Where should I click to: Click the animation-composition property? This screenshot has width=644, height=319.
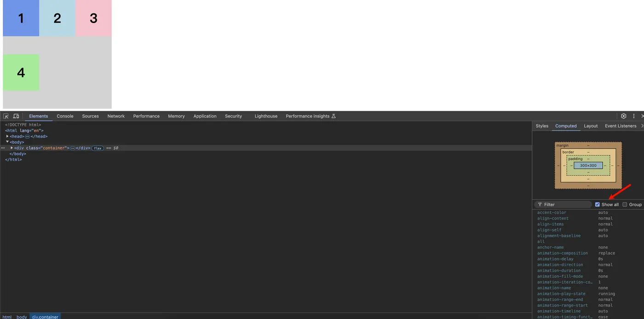563,253
